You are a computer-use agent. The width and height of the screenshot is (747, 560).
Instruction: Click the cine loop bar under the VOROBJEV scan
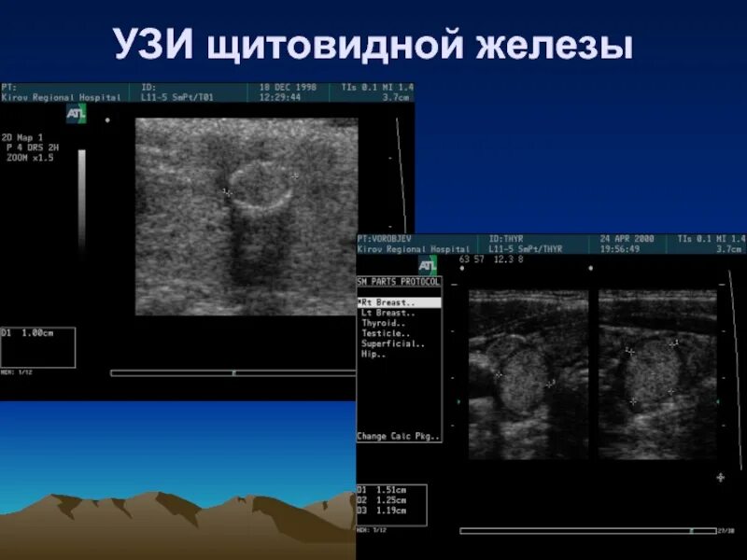point(588,530)
